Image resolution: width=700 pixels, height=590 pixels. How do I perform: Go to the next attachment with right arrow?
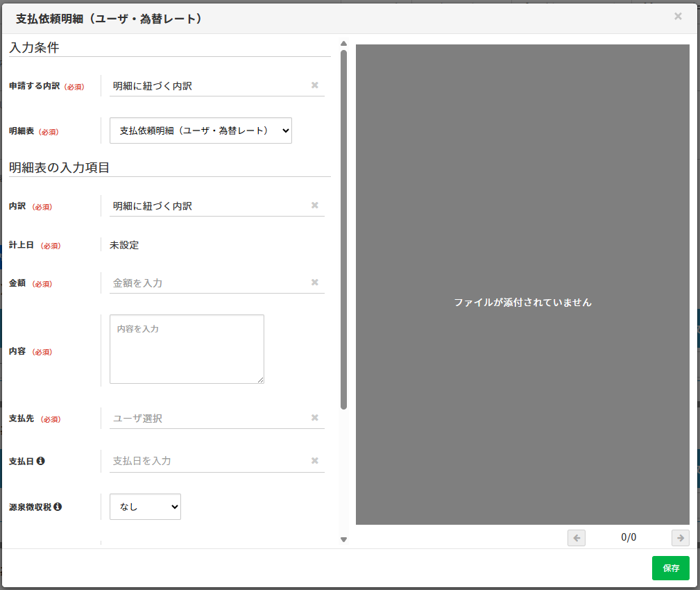coord(681,538)
